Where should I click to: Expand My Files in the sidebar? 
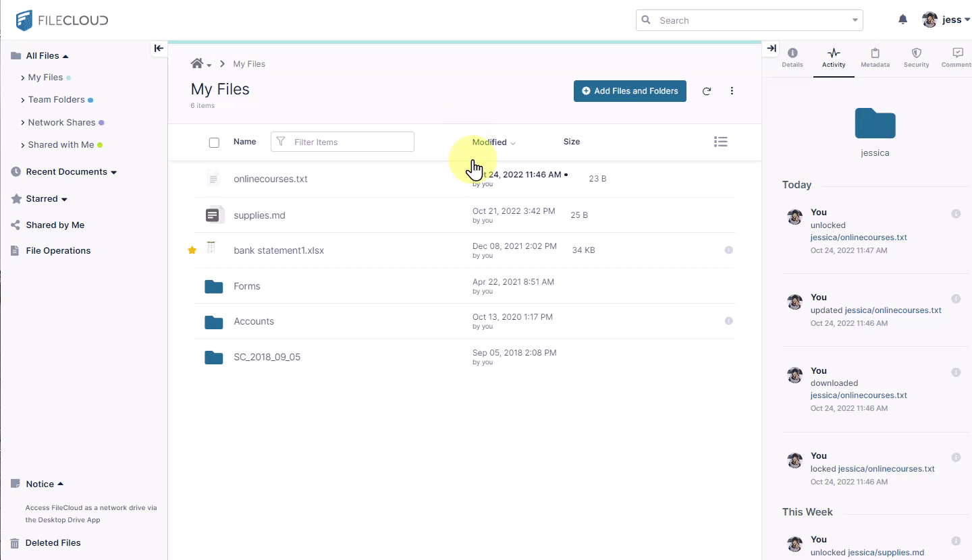(x=23, y=78)
